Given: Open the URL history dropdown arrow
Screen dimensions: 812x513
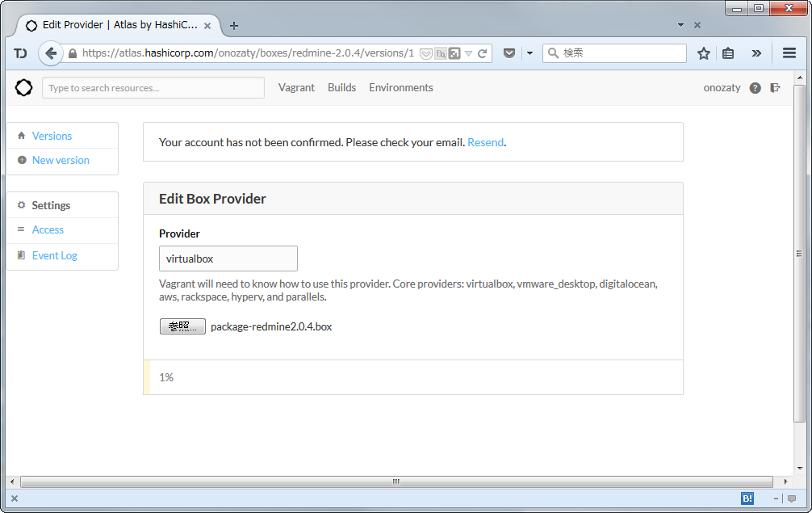Looking at the screenshot, I should click(468, 54).
